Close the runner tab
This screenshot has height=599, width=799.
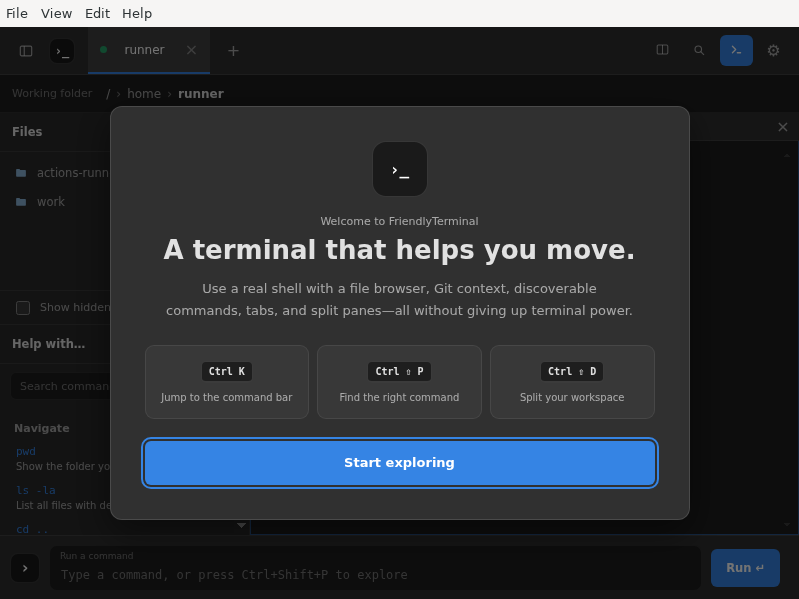pyautogui.click(x=192, y=50)
